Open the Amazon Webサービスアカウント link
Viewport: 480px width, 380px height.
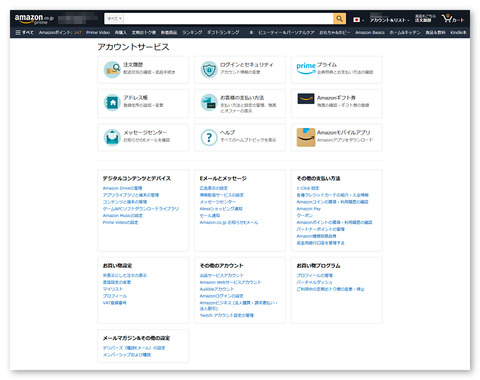(x=230, y=282)
